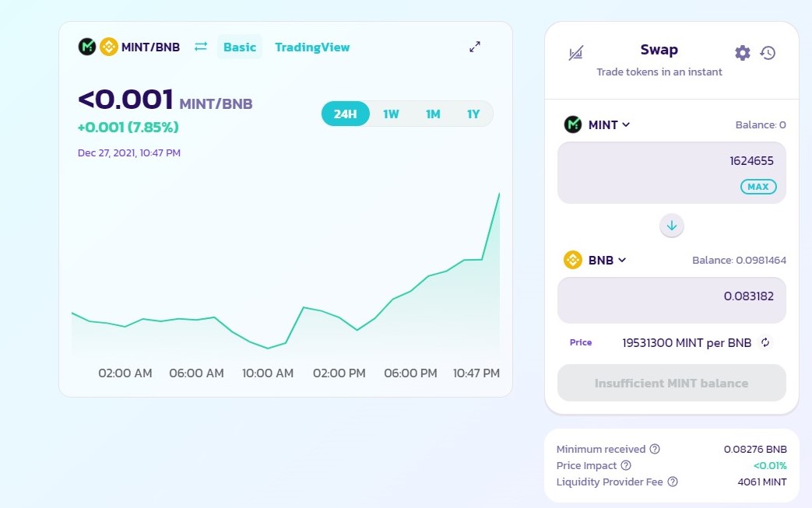Click the 'Balance: 0' text
Screen dimensions: 812x508
761,124
